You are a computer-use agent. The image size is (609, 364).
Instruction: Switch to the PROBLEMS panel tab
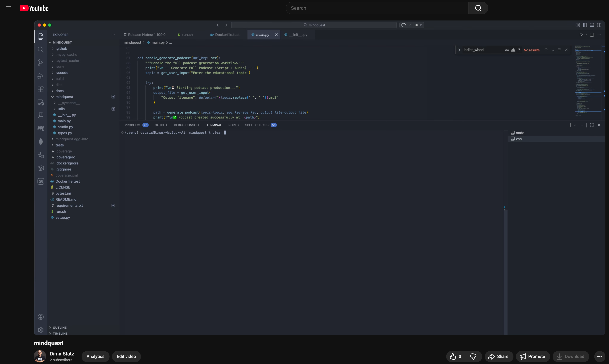[x=133, y=125]
